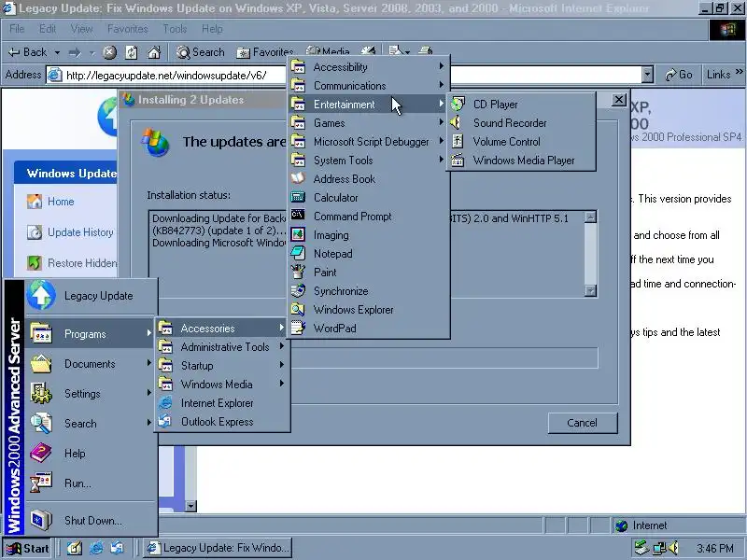Click the Back toolbar button

[x=29, y=52]
